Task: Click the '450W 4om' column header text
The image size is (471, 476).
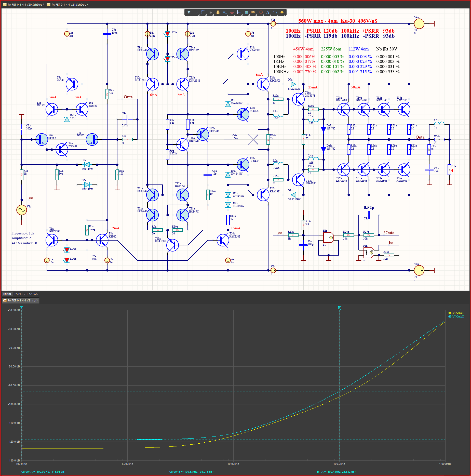Action: pos(303,49)
